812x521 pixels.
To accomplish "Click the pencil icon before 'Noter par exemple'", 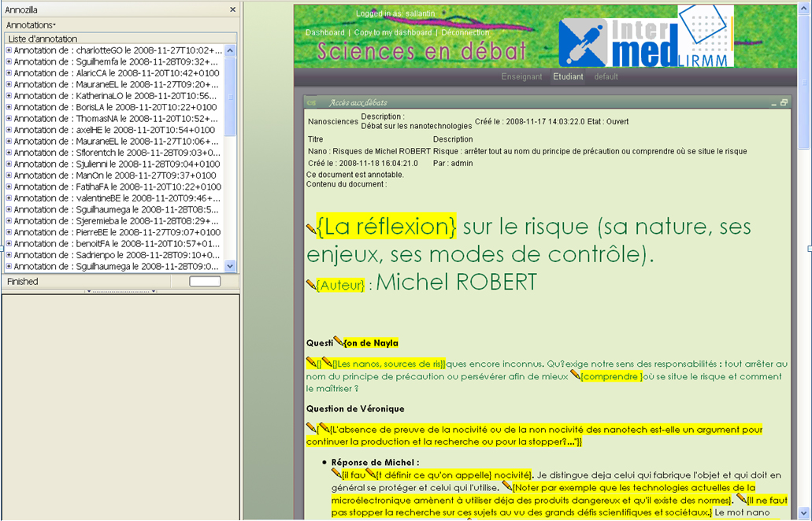I will [x=507, y=487].
